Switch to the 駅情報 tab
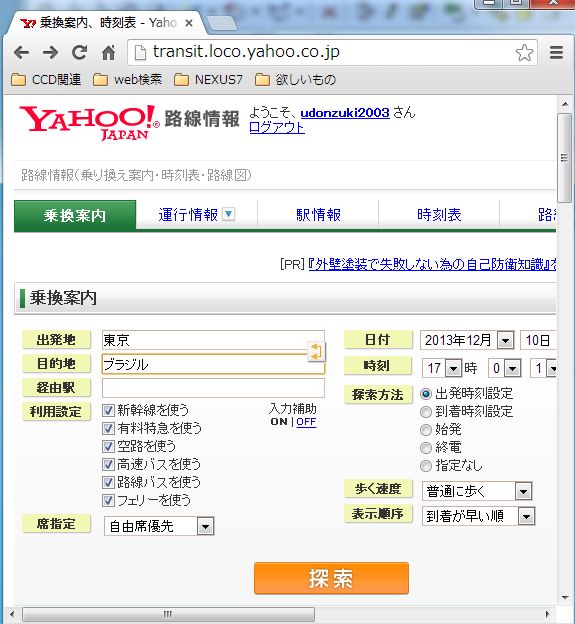Screen dimensions: 575x624 click(x=318, y=215)
